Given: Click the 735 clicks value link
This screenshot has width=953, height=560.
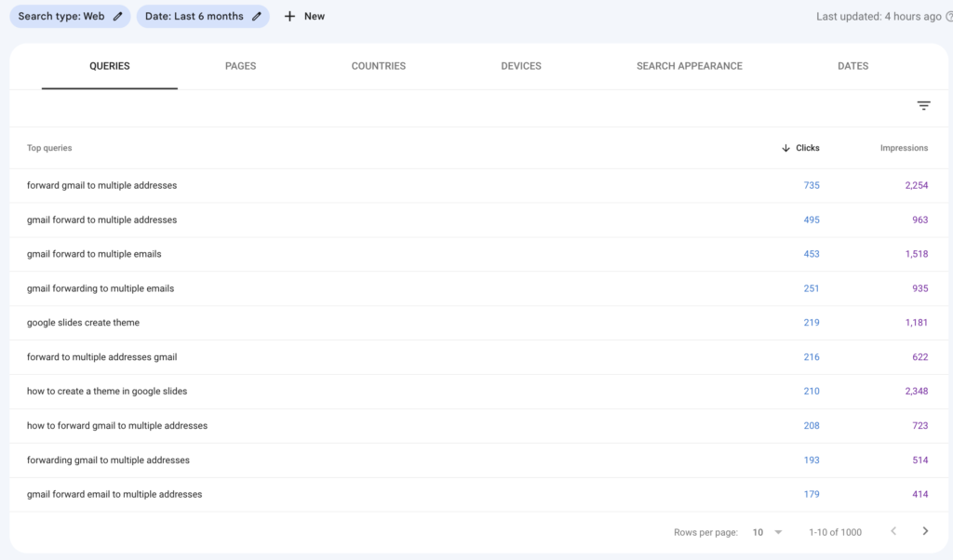Looking at the screenshot, I should (x=811, y=185).
